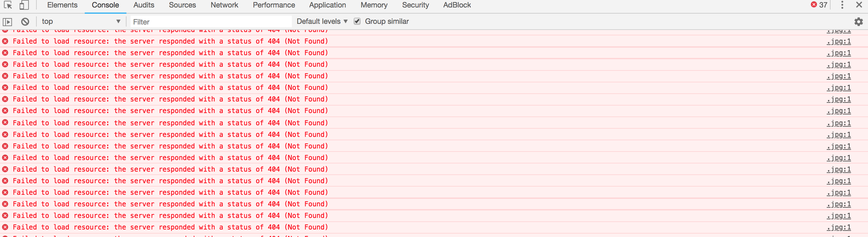This screenshot has height=237, width=868.
Task: Switch to the Memory tab
Action: point(374,5)
